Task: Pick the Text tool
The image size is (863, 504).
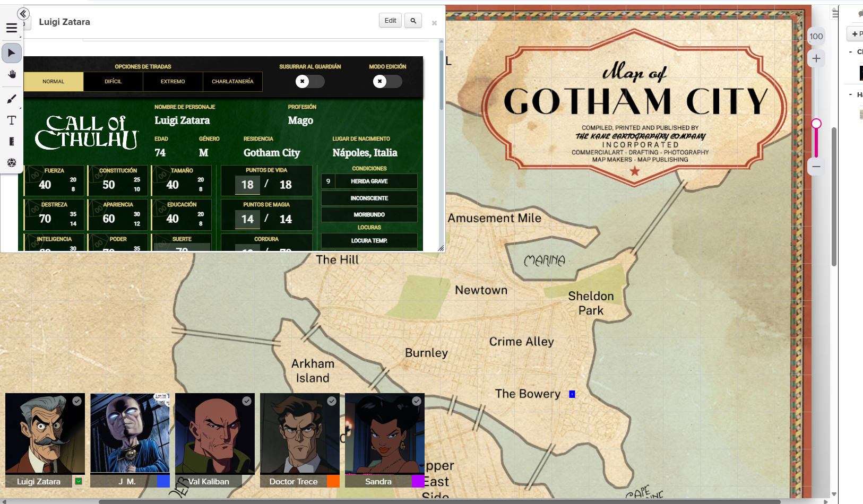Action: tap(12, 120)
